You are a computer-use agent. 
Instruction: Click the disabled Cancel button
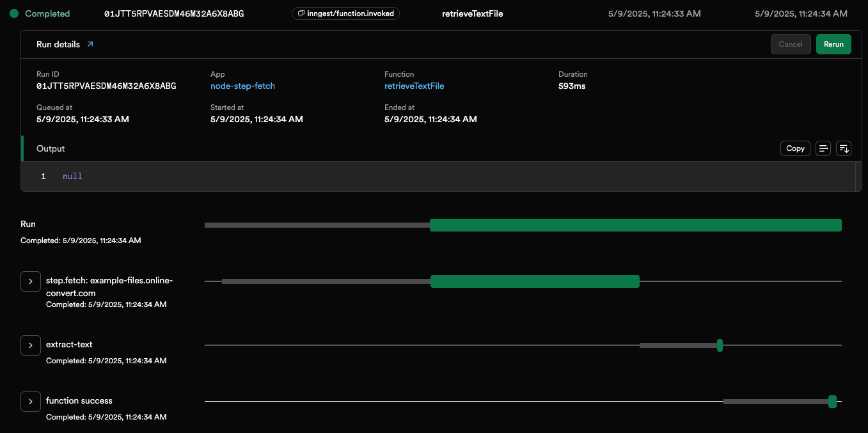point(791,44)
